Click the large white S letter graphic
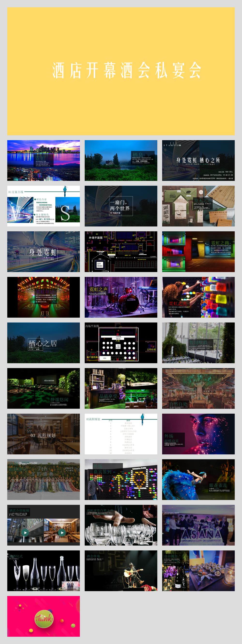The image size is (242, 644). [x=65, y=214]
